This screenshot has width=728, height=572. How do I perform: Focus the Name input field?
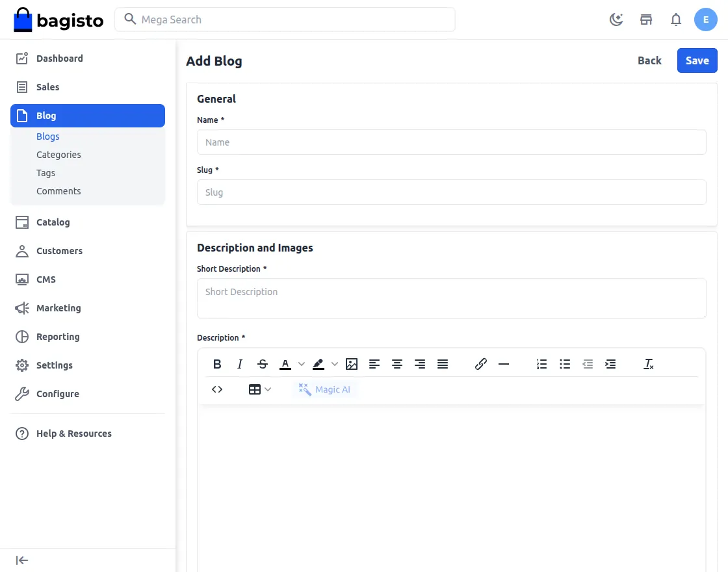click(451, 142)
